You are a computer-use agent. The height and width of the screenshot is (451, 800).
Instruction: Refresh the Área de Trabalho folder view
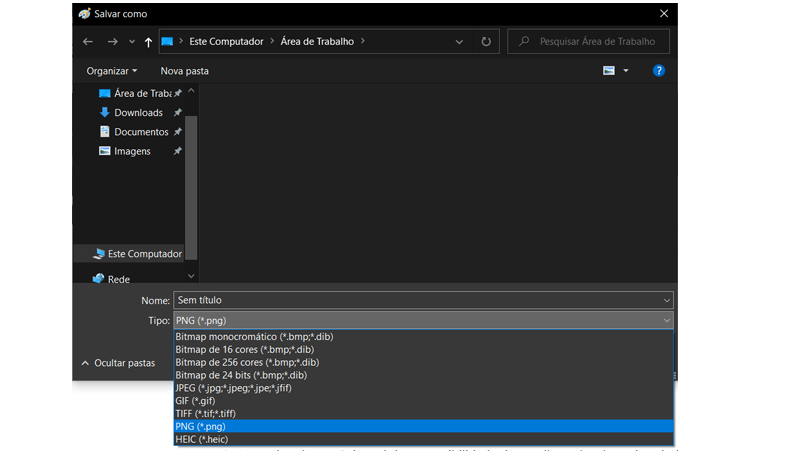point(486,41)
